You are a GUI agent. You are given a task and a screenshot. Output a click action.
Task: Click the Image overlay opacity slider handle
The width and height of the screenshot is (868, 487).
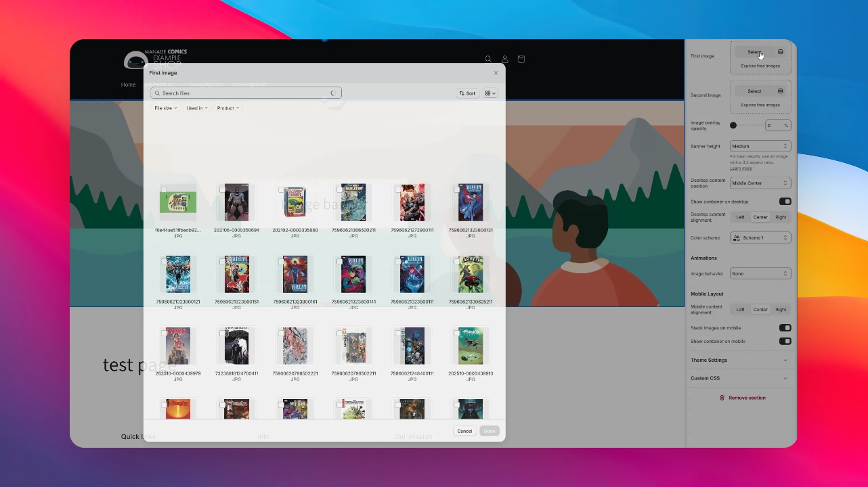(x=733, y=126)
